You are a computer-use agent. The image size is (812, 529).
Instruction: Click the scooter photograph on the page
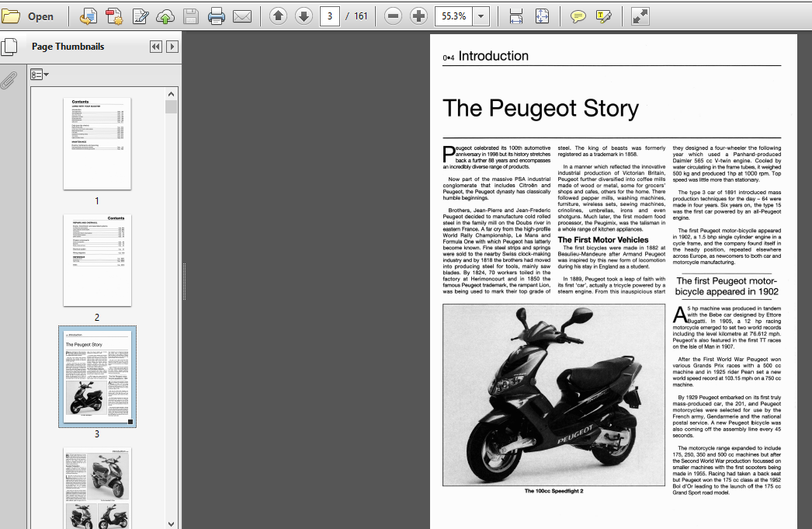(553, 395)
